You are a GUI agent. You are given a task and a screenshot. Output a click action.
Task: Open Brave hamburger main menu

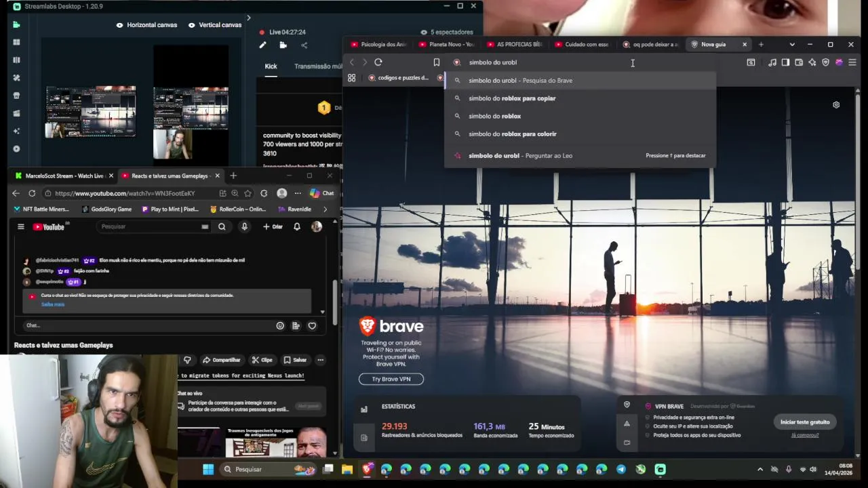[852, 62]
